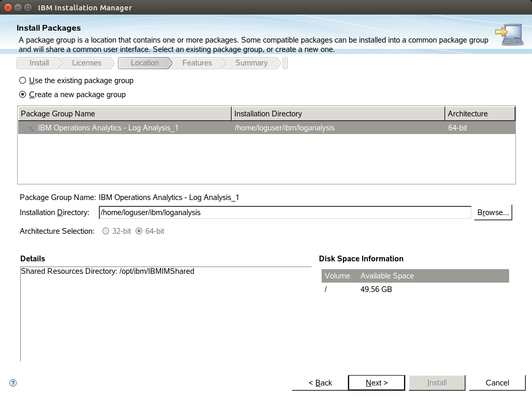Proceed with the Next > button

pyautogui.click(x=377, y=383)
